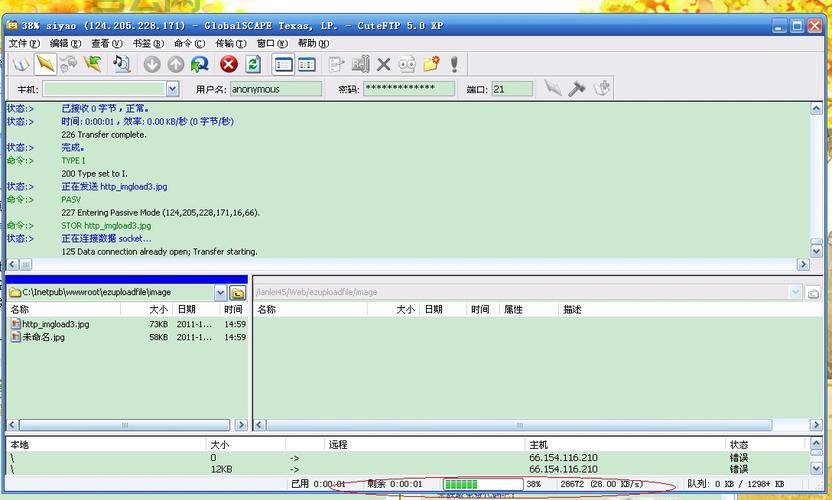832x500 pixels.
Task: Click the delete X toolbar icon
Action: click(x=383, y=65)
